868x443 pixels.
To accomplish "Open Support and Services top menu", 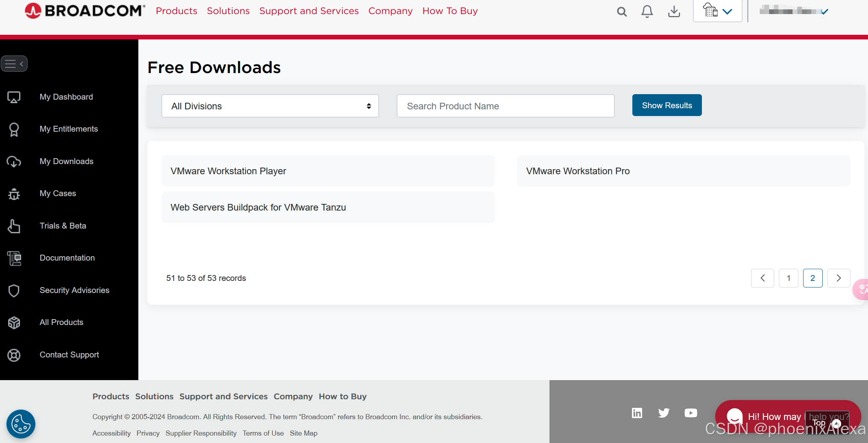I will point(309,11).
